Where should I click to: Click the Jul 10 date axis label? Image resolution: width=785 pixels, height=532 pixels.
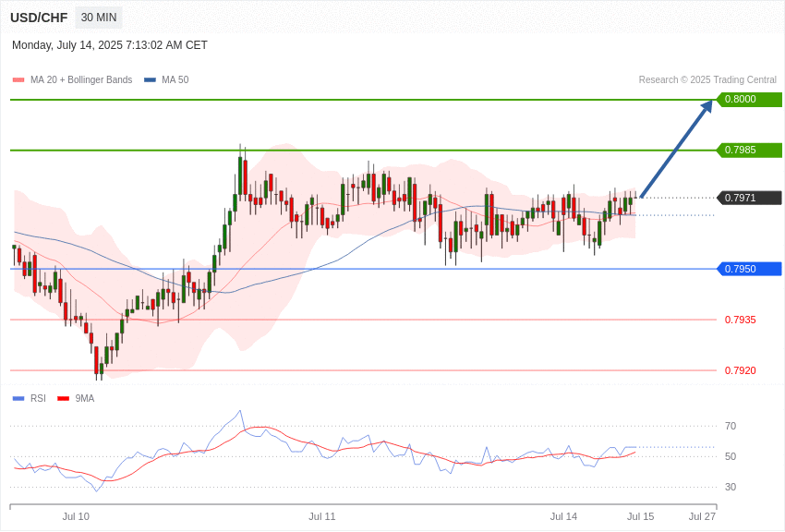point(76,516)
